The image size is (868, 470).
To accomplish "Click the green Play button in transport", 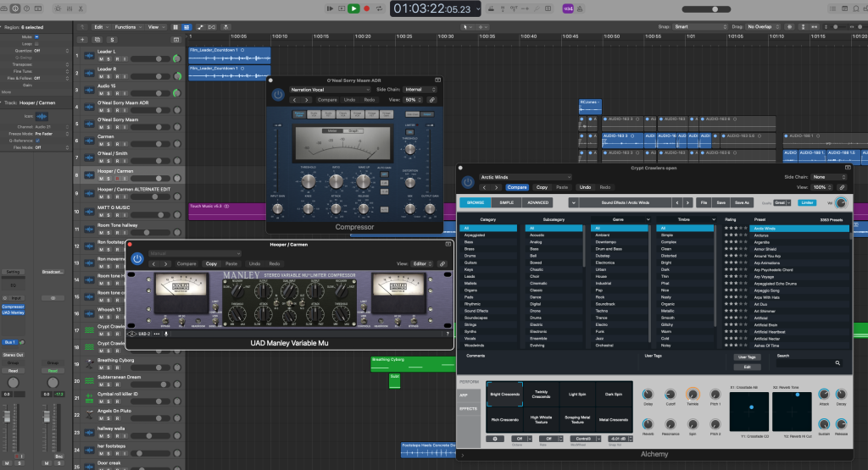I will coord(353,8).
